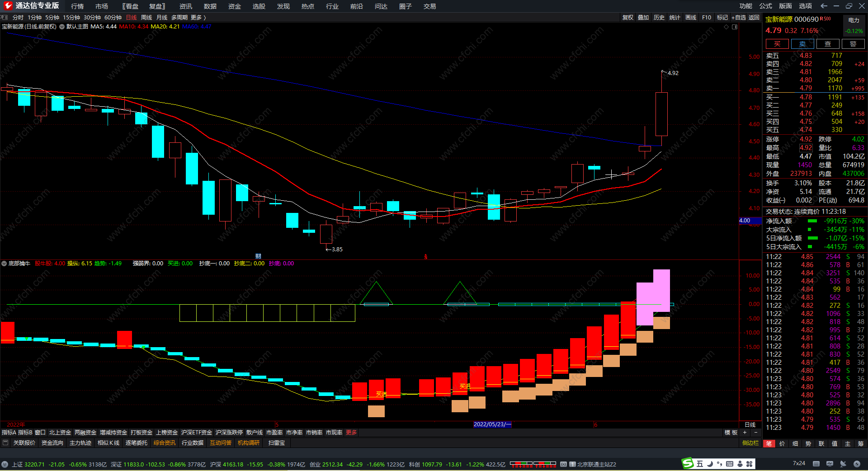This screenshot has height=471, width=868.
Task: Expand the red 更多 indicator list
Action: click(x=351, y=433)
